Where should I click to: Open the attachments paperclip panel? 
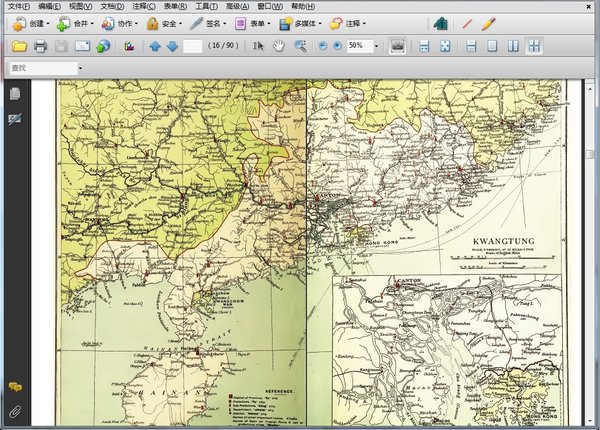tap(15, 412)
